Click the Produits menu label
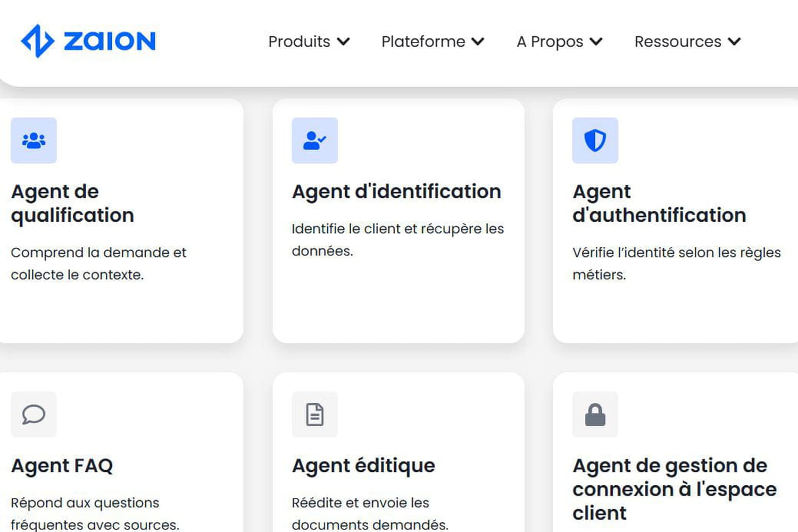This screenshot has height=532, width=798. point(300,41)
